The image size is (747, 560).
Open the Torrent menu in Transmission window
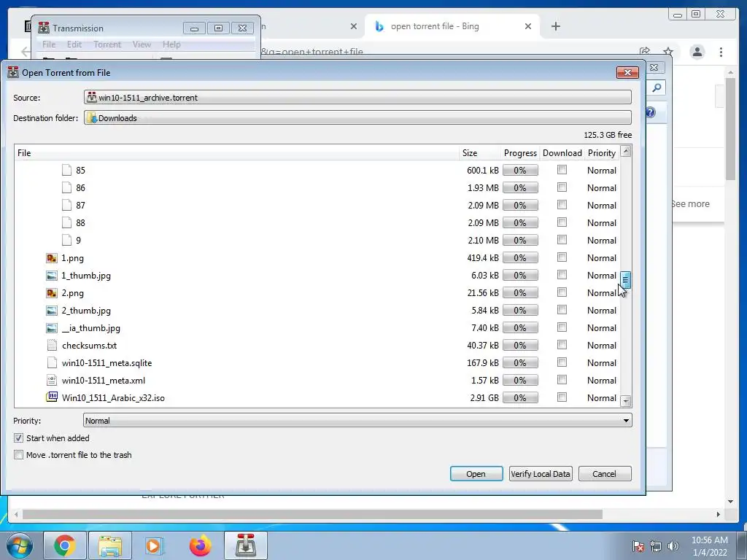coord(107,44)
